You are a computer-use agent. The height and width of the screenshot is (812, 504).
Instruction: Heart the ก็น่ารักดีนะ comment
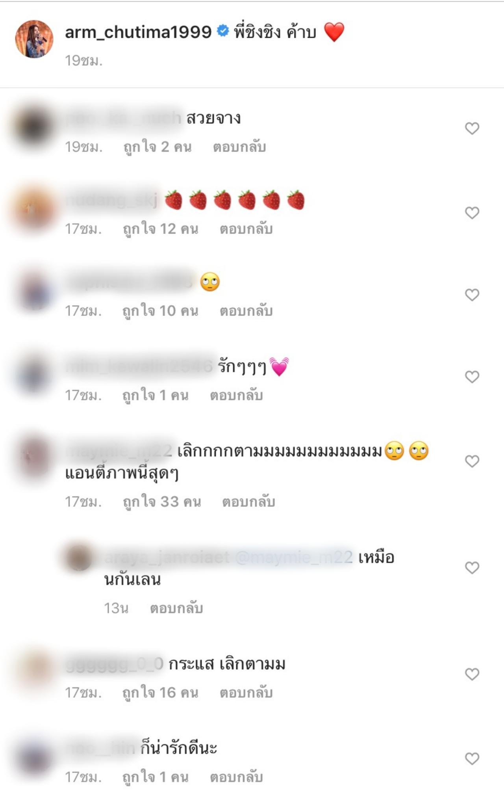click(x=472, y=758)
